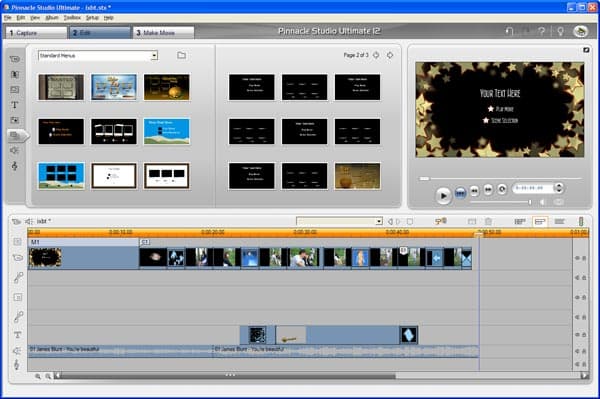The height and width of the screenshot is (399, 600).
Task: Open the Titles section marked with T
Action: 15,105
